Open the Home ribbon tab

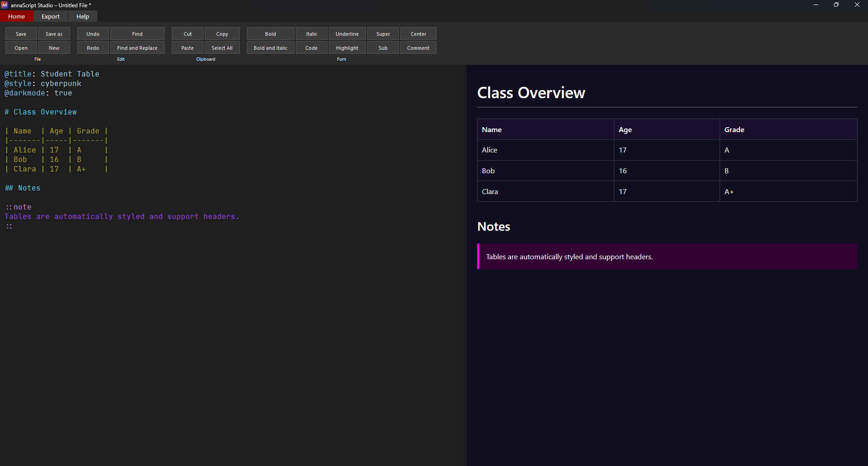point(17,16)
